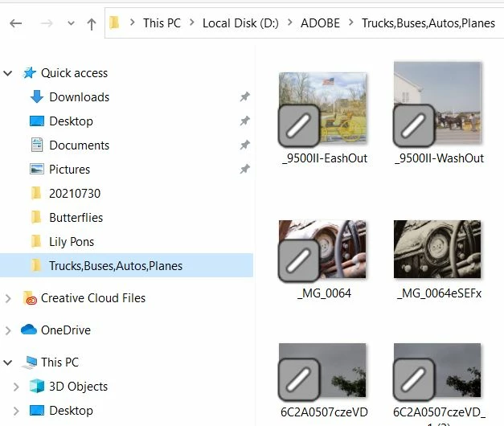Select the _MG_0064 image thumbnail
The image size is (504, 426).
point(322,250)
